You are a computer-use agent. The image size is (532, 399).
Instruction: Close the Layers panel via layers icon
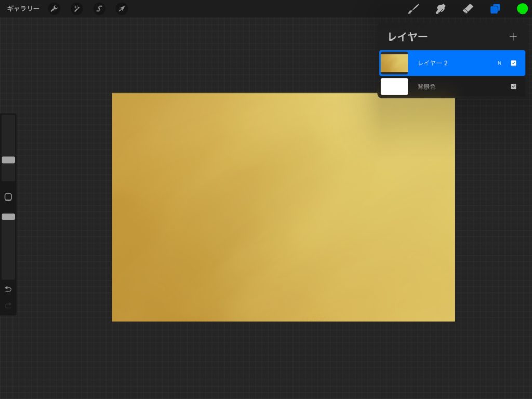[495, 9]
